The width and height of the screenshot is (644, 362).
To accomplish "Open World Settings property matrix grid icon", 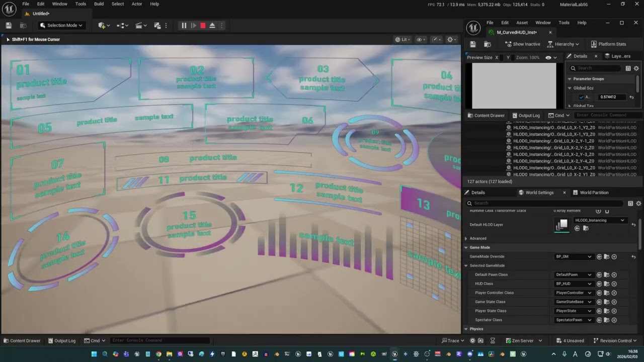I will click(630, 203).
